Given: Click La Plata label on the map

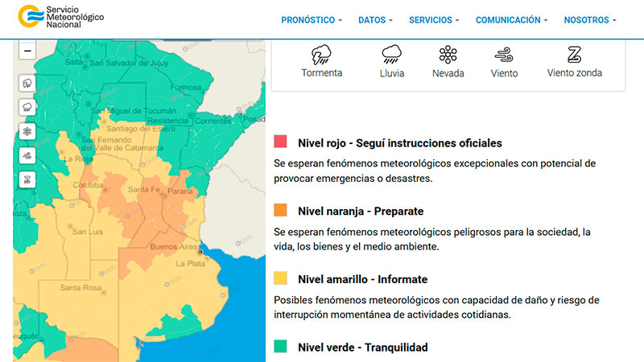Looking at the screenshot, I should [190, 264].
